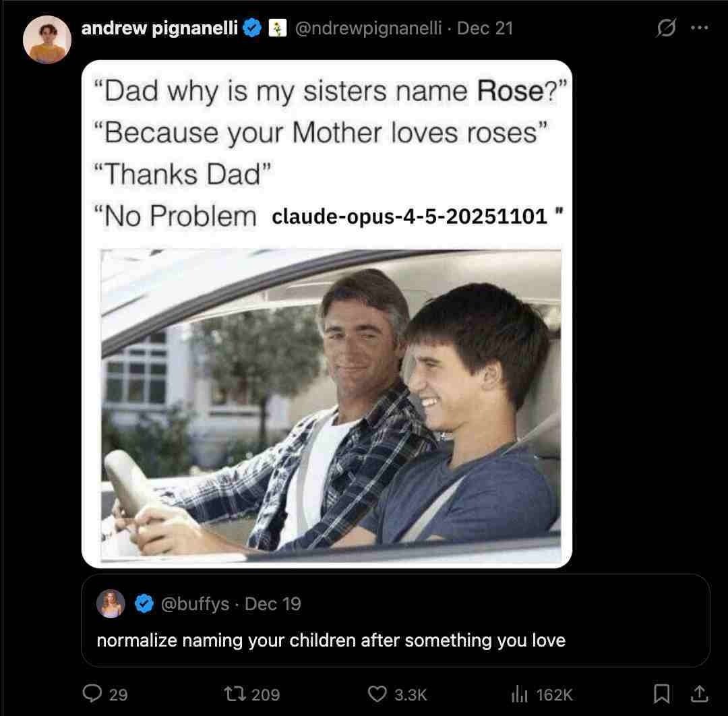This screenshot has height=716, width=728.
Task: Click the quoted post author's avatar
Action: [x=111, y=603]
